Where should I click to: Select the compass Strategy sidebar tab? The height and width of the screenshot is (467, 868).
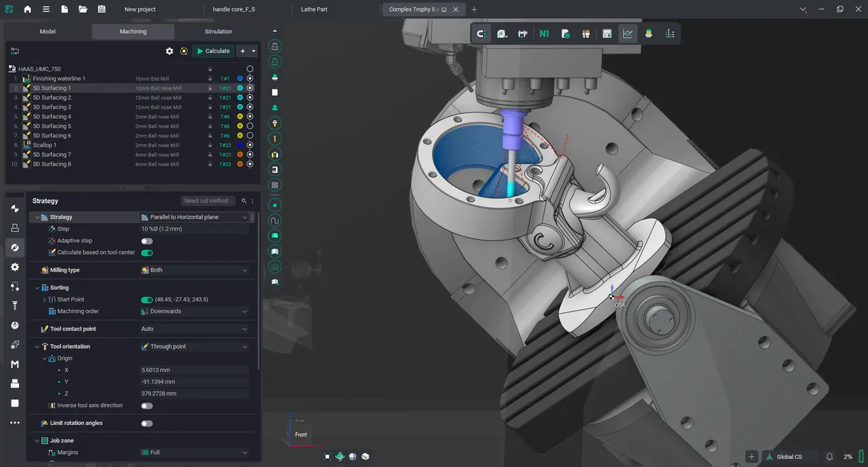coord(15,247)
